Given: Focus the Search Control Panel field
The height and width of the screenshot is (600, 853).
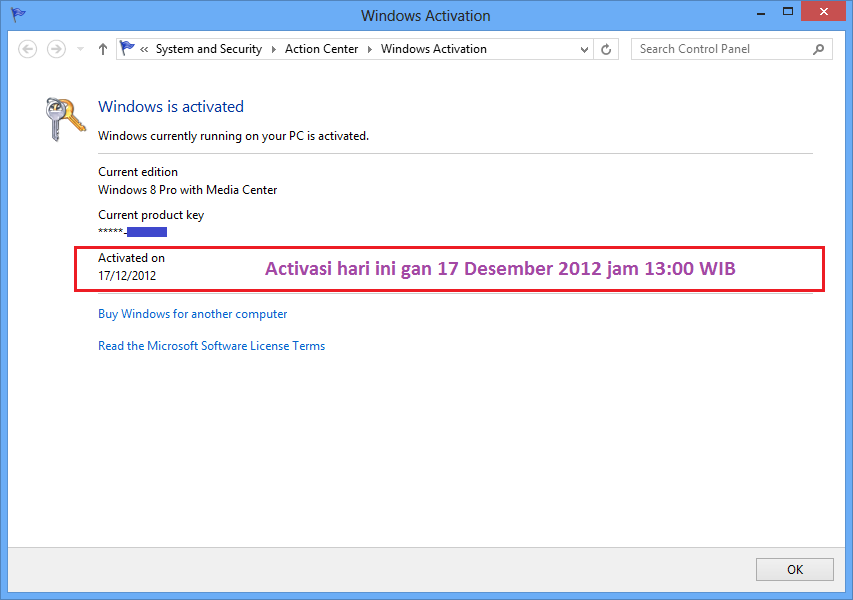Looking at the screenshot, I should click(732, 49).
